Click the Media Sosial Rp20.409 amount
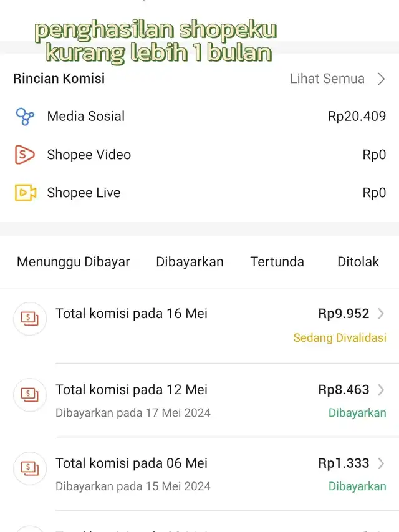 pyautogui.click(x=357, y=117)
